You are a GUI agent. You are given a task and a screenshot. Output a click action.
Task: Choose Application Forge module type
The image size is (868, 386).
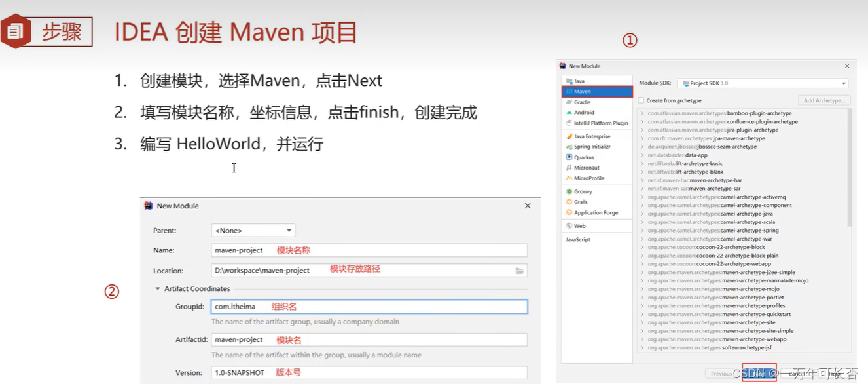pos(596,212)
